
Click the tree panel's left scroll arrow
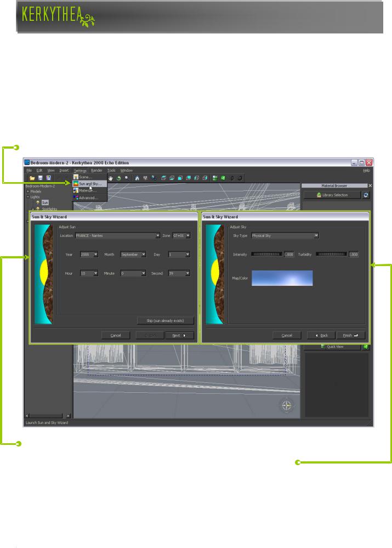coord(27,416)
